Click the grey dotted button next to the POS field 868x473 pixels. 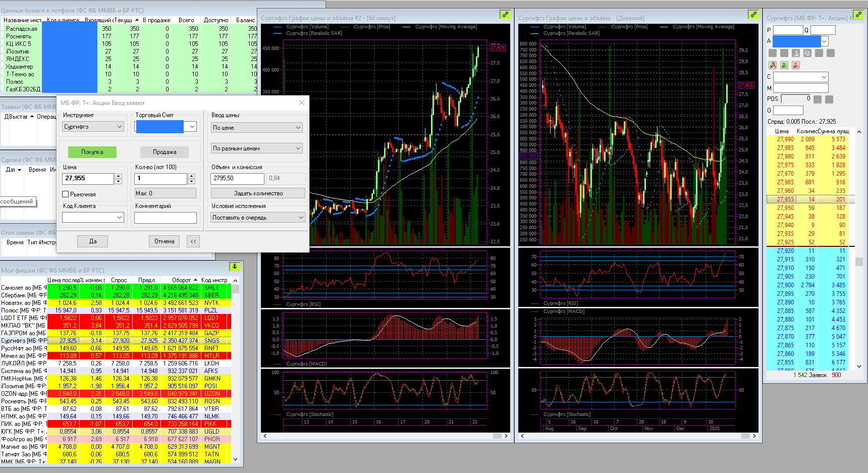click(818, 99)
